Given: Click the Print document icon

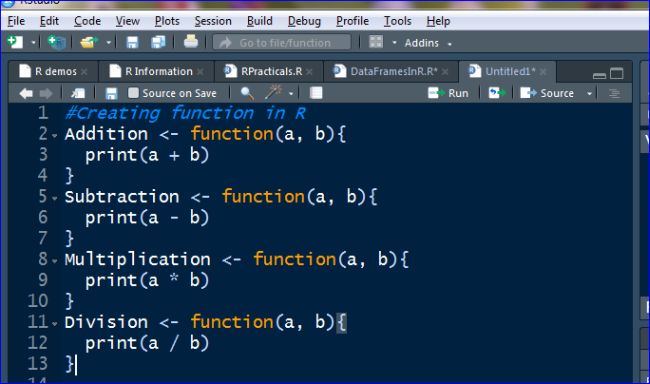Looking at the screenshot, I should (x=191, y=41).
